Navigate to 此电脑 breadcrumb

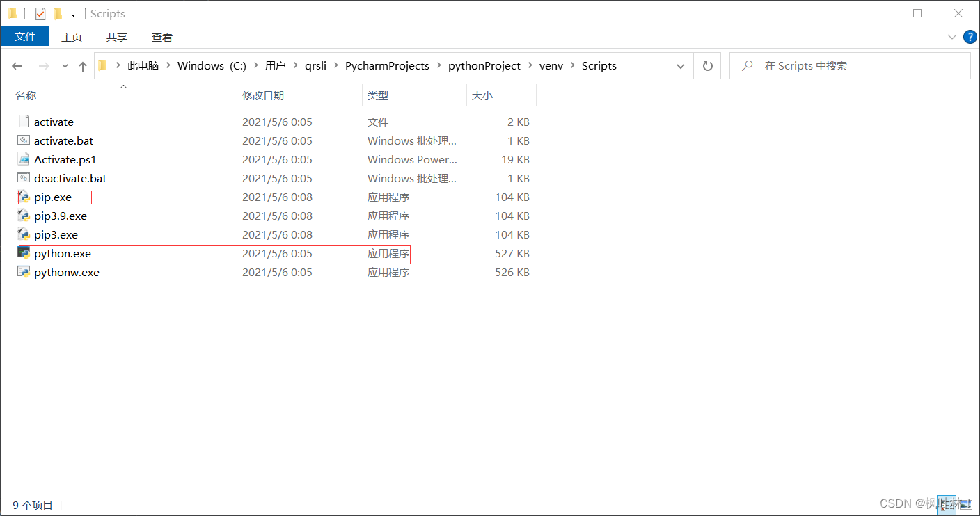click(x=143, y=66)
